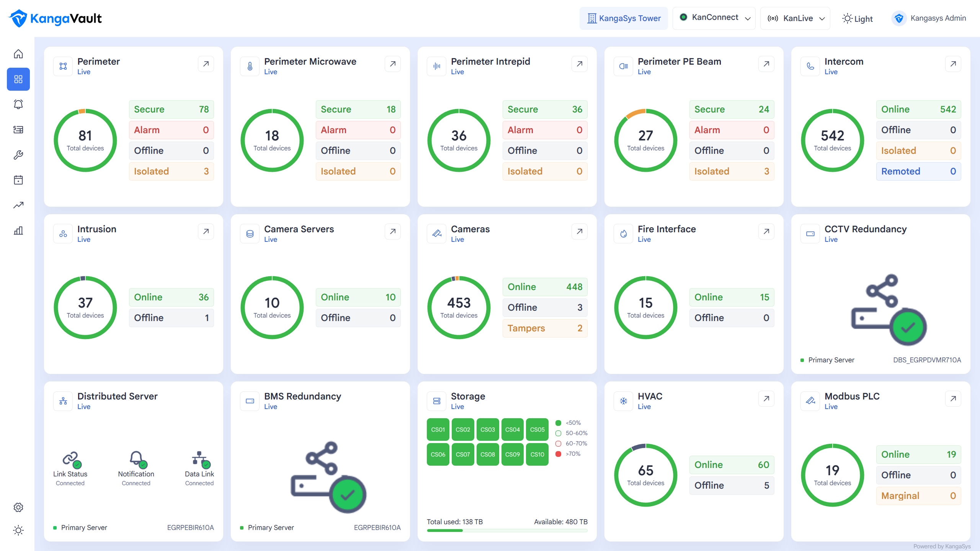Click the Fire Interface flame icon
The height and width of the screenshot is (551, 980).
tap(624, 234)
